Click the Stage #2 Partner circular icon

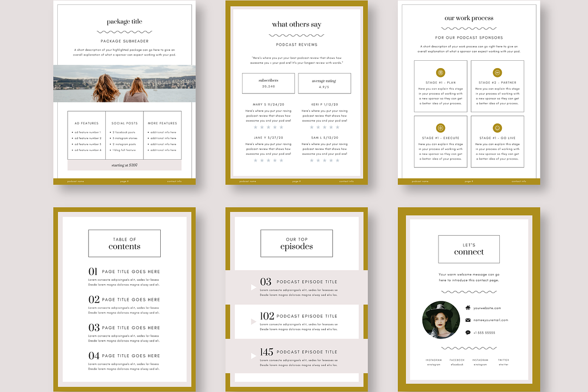tap(497, 73)
